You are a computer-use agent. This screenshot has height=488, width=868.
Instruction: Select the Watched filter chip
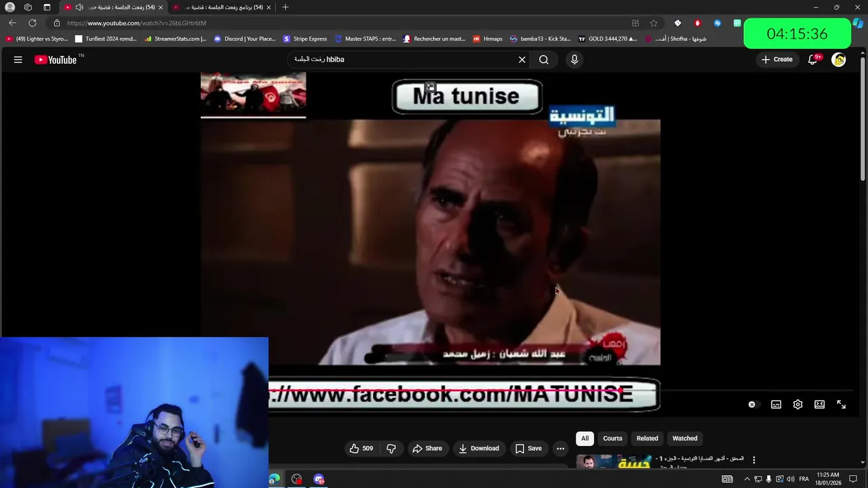[x=685, y=439]
